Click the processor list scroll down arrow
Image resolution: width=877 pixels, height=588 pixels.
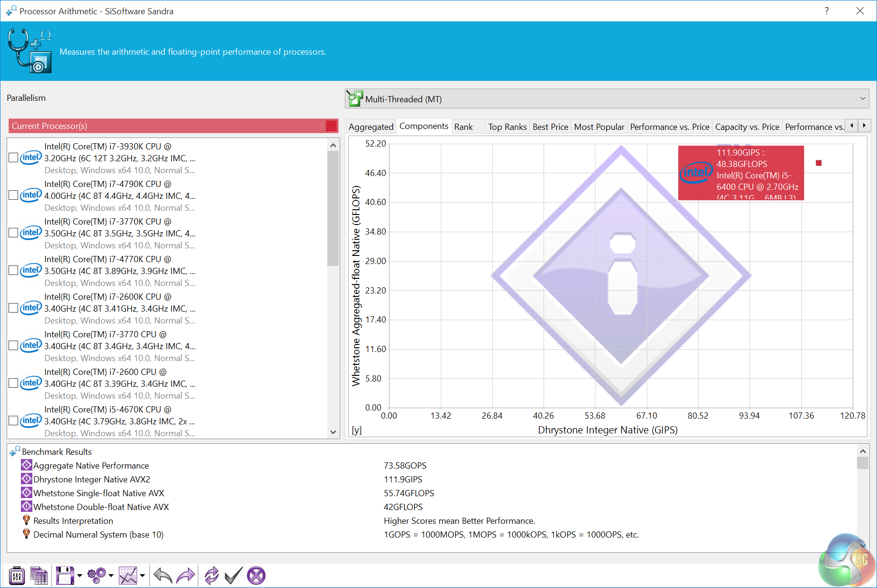333,432
